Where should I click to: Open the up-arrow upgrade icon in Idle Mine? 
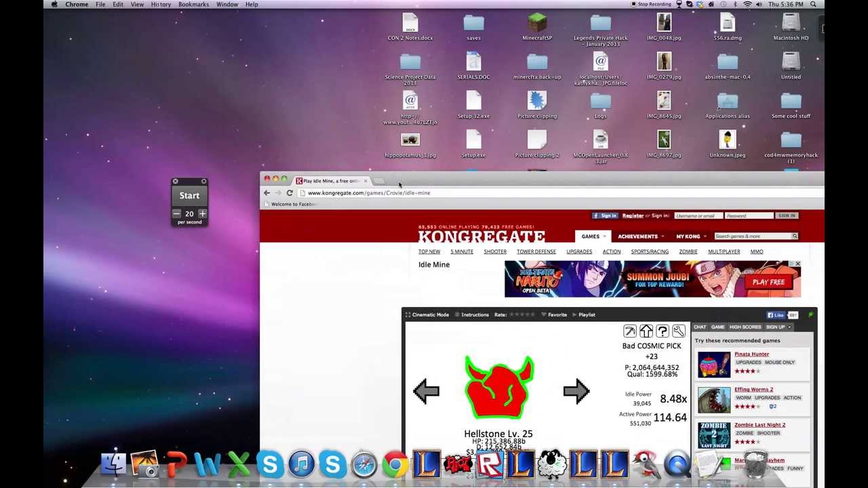(x=646, y=331)
